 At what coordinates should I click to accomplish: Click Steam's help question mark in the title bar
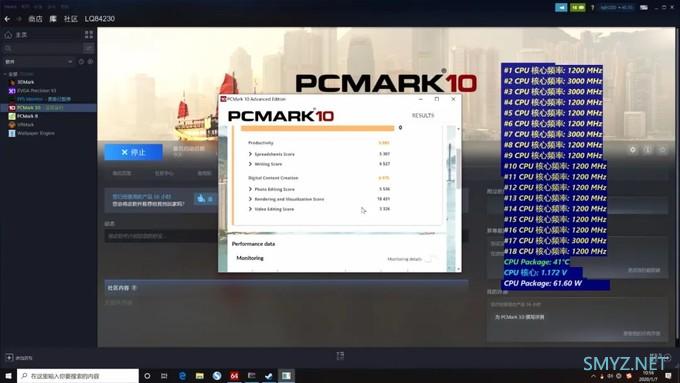pos(593,7)
